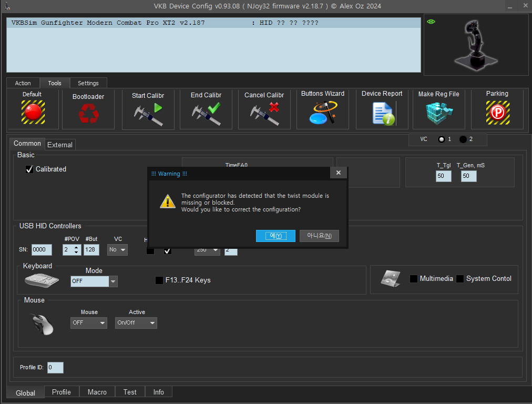This screenshot has height=404, width=532.
Task: Switch to the Tools tab
Action: (x=55, y=83)
